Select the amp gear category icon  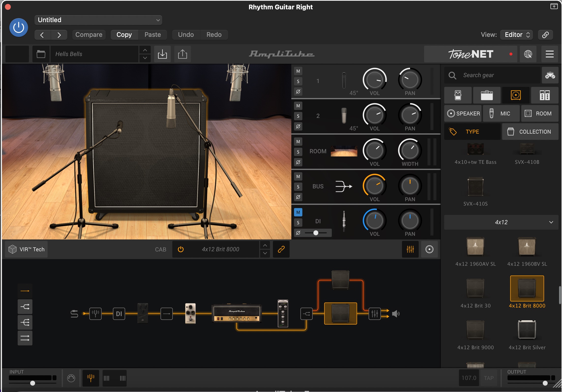point(487,95)
